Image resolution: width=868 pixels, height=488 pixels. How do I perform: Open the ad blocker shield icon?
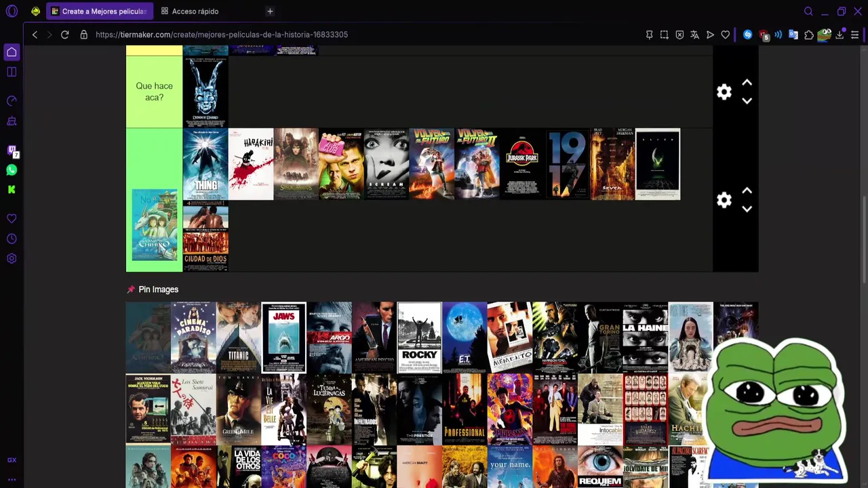pos(679,35)
